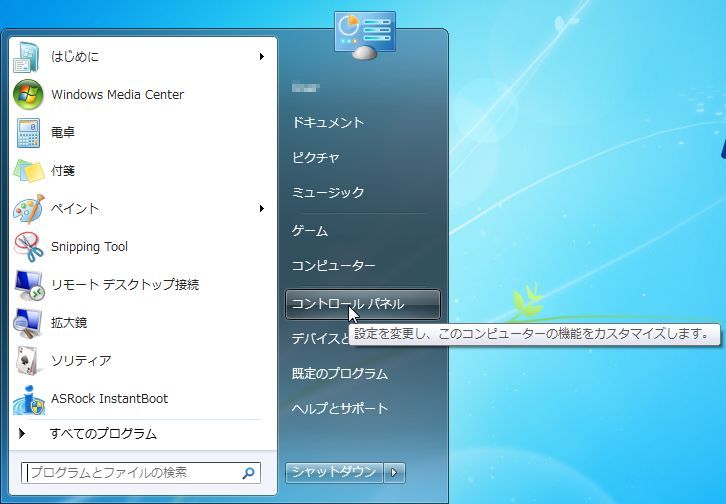Open the 付箋 sticky notes icon
This screenshot has height=504, width=726.
pyautogui.click(x=28, y=171)
